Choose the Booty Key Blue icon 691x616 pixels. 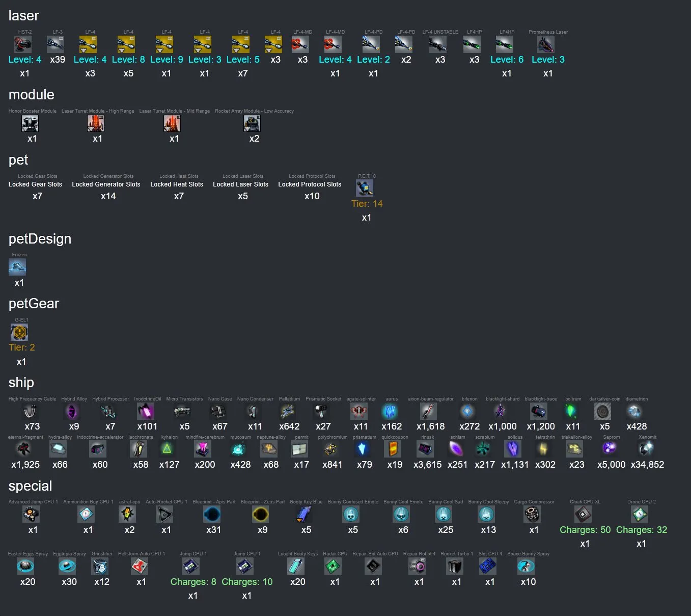coord(305,514)
